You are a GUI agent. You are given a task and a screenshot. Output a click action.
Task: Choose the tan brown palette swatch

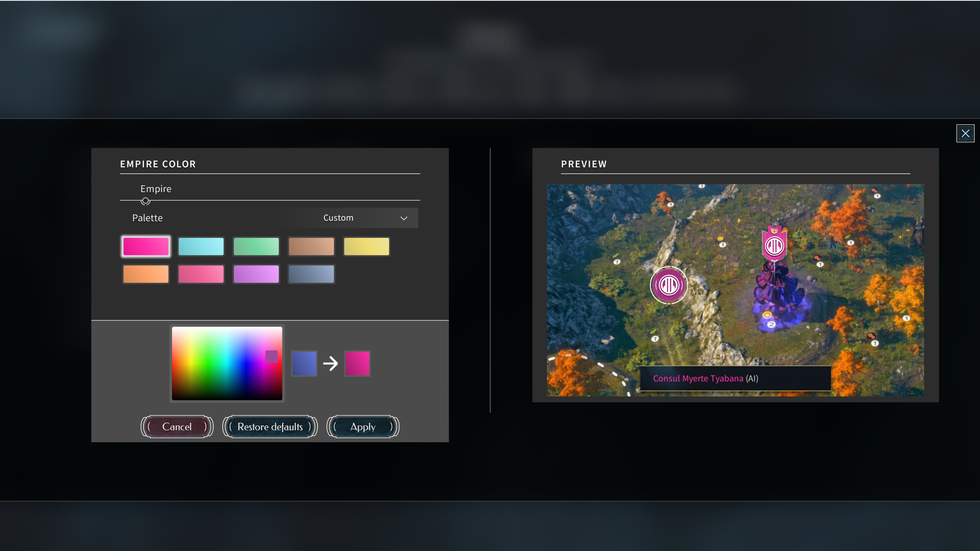point(311,247)
